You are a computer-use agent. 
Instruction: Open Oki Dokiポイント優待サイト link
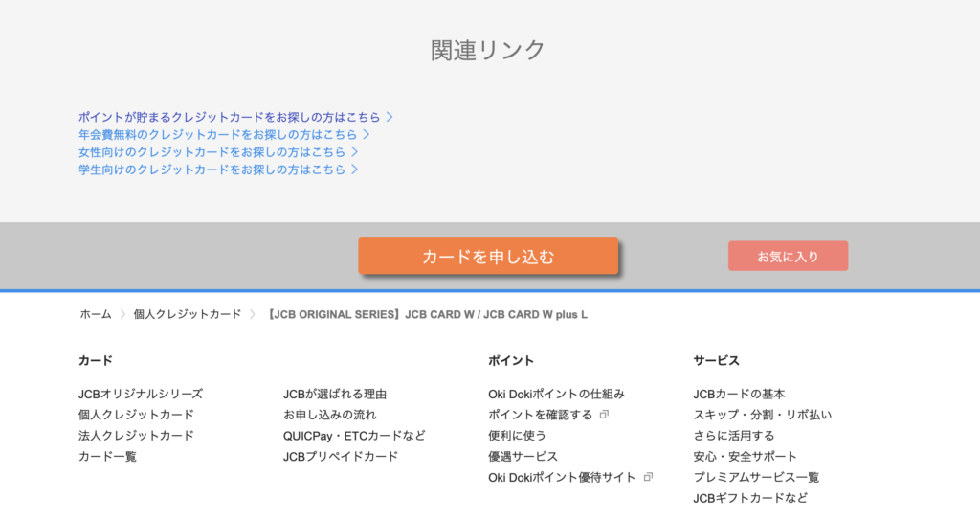(x=562, y=478)
